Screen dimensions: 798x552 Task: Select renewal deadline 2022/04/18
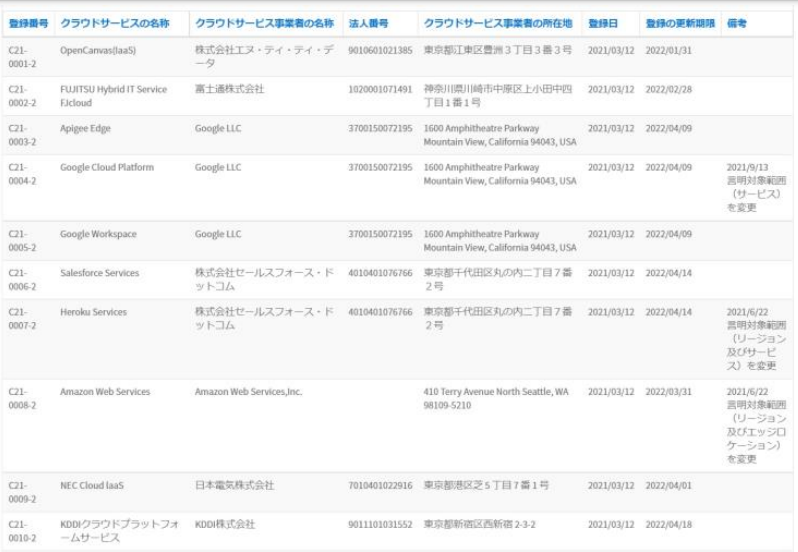[669, 525]
